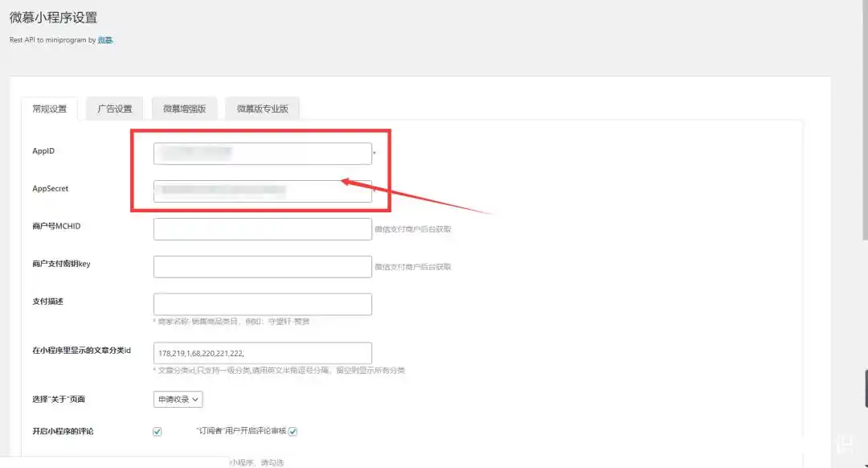Click the 开启小程序的评论 label text
The image size is (868, 468).
point(63,432)
